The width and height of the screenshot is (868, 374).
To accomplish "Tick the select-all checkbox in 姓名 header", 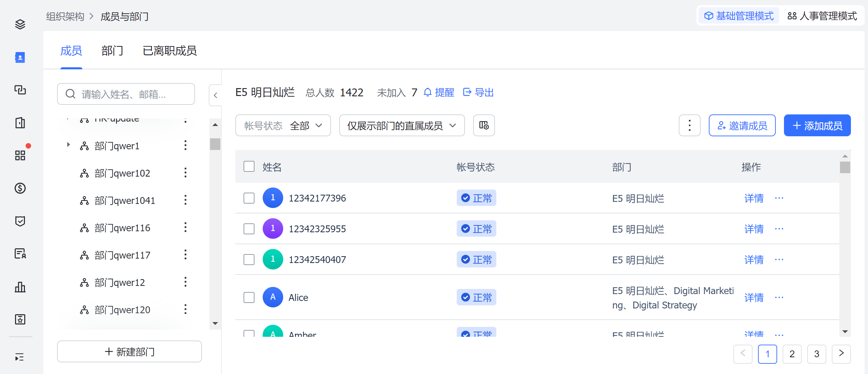I will click(249, 167).
